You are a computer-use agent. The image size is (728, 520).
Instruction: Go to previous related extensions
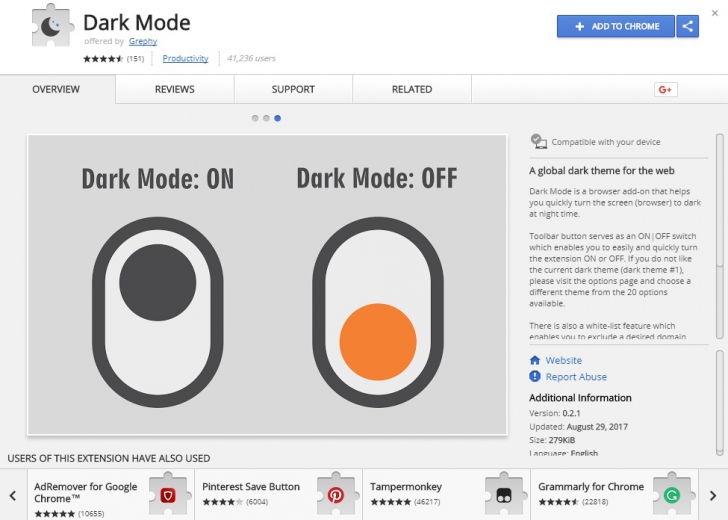(13, 495)
